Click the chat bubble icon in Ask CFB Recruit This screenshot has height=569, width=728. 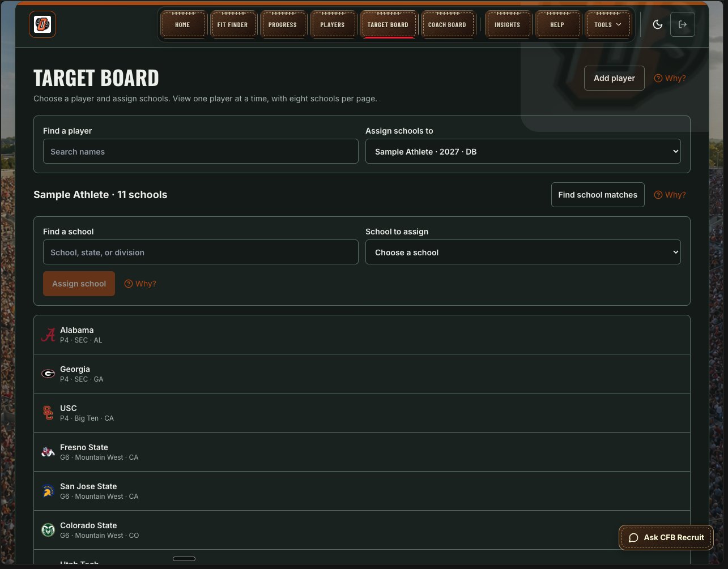coord(634,538)
